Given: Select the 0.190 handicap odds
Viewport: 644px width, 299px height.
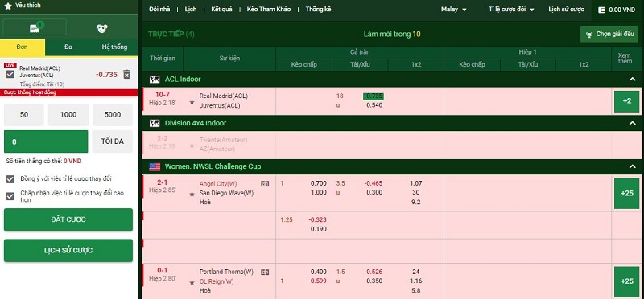Looking at the screenshot, I should pyautogui.click(x=319, y=229).
